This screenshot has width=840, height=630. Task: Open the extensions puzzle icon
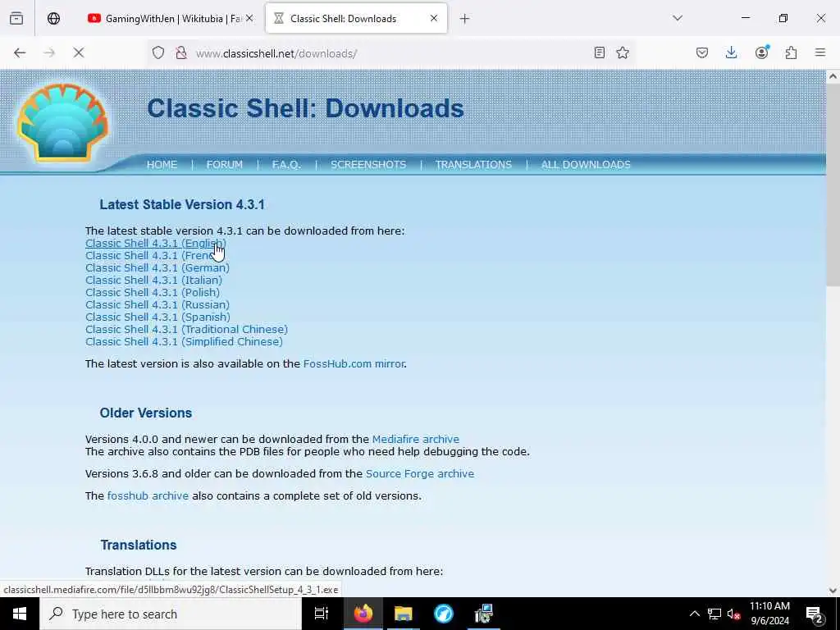(792, 52)
